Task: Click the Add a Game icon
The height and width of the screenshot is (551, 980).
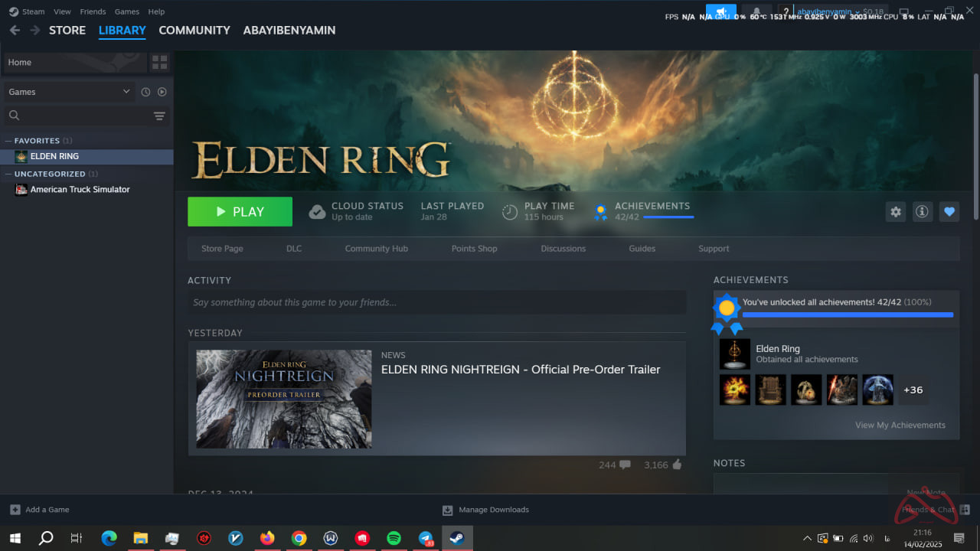Action: [x=17, y=509]
